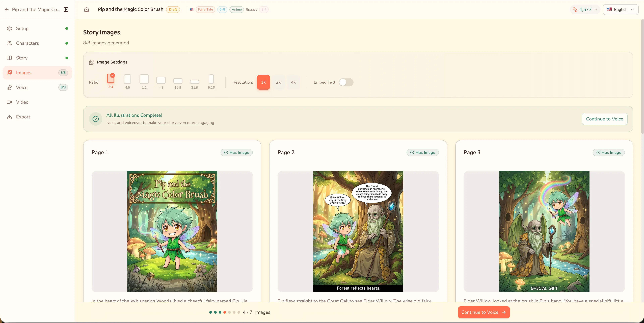Screen dimensions: 644x323
Task: Click Continue to Voice in completion banner
Action: point(604,119)
